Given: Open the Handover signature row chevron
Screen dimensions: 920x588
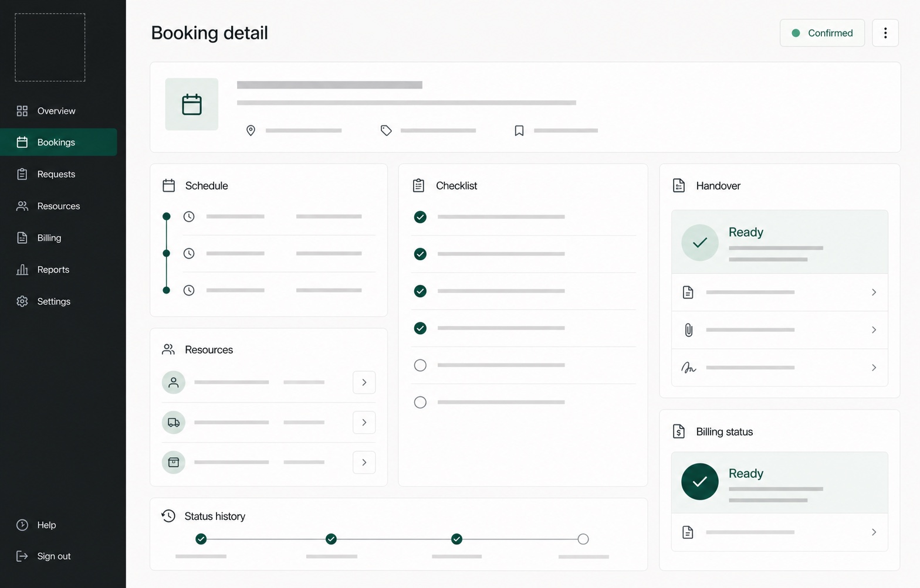Looking at the screenshot, I should click(874, 368).
